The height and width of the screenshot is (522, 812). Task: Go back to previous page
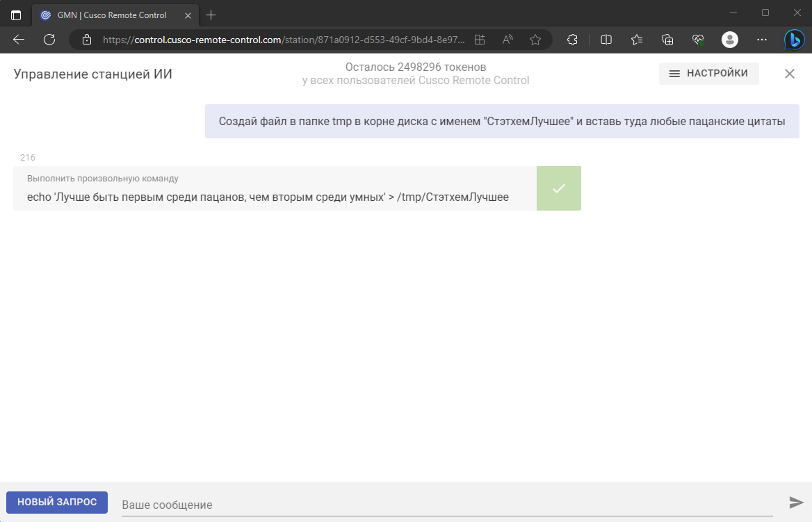tap(19, 40)
